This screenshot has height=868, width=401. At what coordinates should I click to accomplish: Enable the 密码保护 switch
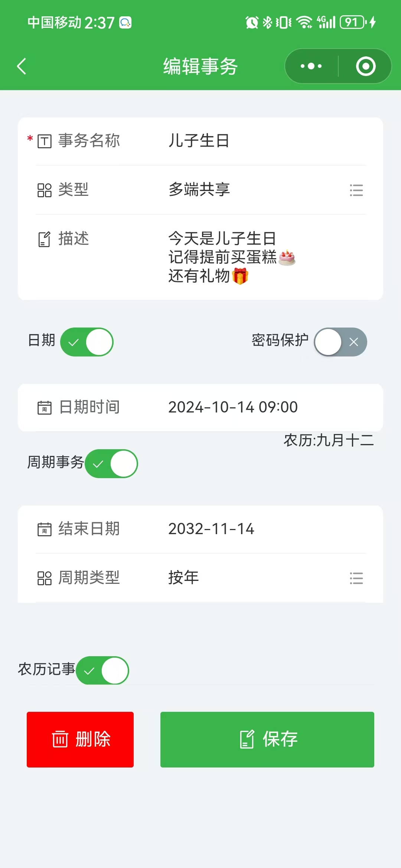coord(340,342)
